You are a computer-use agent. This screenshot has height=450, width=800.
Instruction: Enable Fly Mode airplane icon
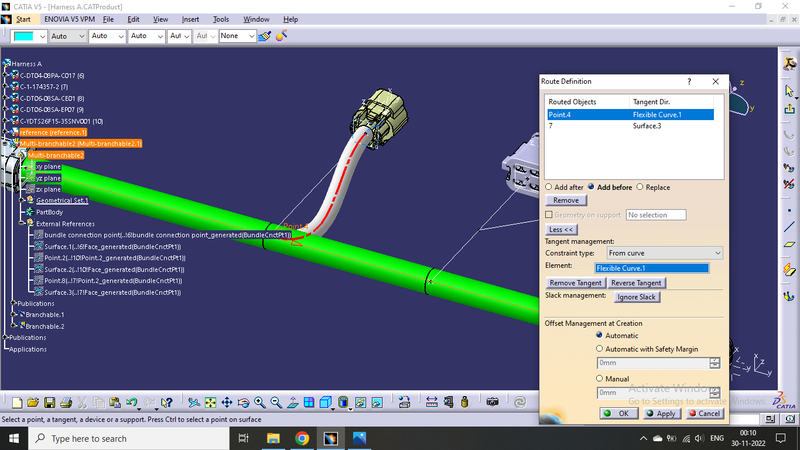(194, 403)
